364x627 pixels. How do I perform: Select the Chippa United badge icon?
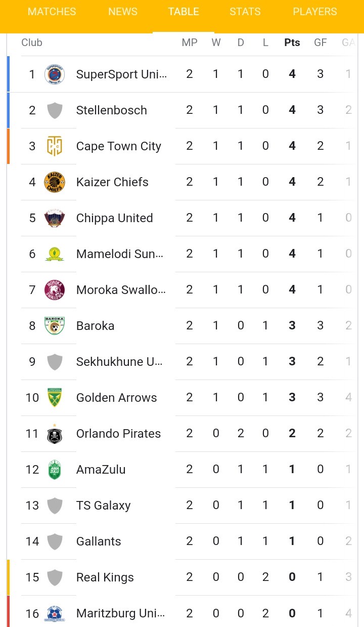(x=55, y=218)
